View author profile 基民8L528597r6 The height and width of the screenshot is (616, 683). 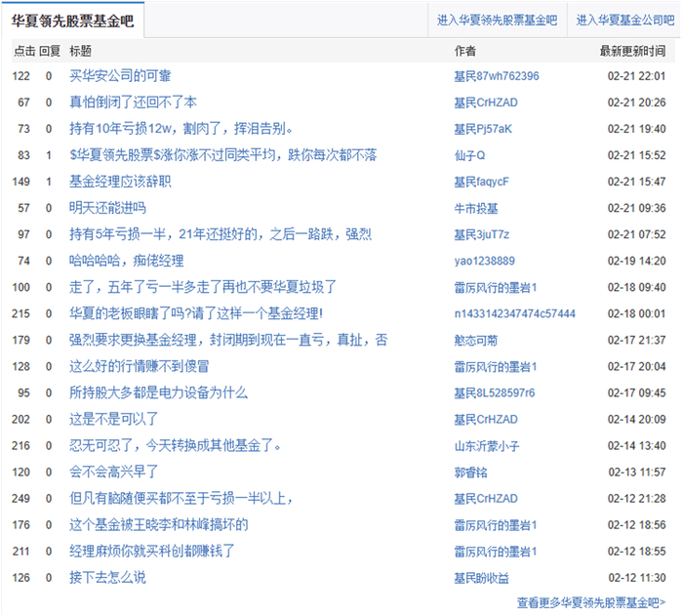pyautogui.click(x=495, y=393)
